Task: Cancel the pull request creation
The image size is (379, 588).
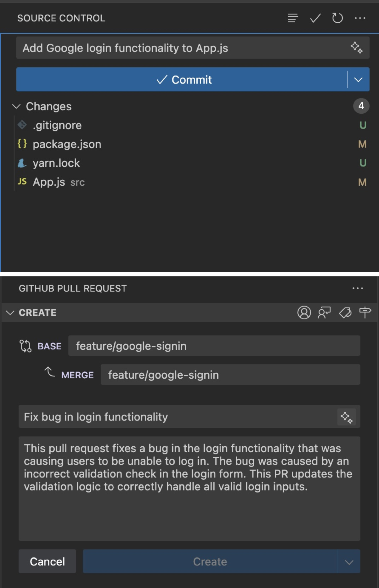Action: [x=47, y=562]
